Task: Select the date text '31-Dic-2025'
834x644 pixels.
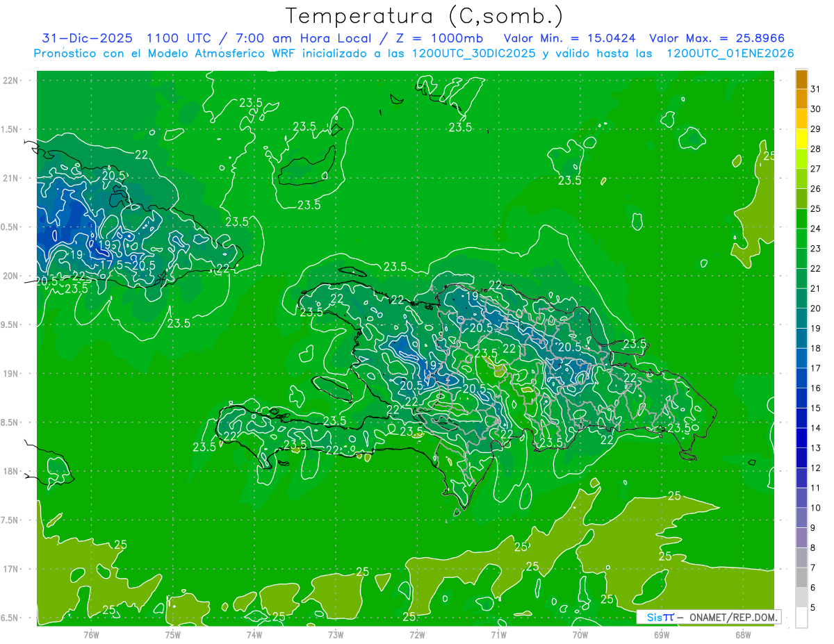Action: pos(88,38)
